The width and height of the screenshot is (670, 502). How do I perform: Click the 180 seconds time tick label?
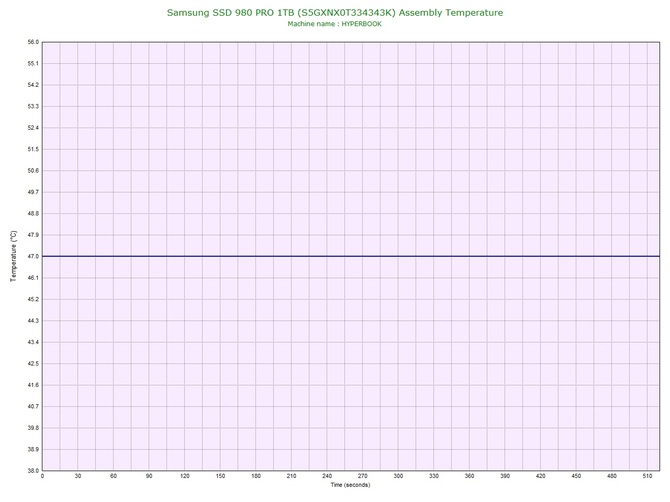[x=256, y=476]
